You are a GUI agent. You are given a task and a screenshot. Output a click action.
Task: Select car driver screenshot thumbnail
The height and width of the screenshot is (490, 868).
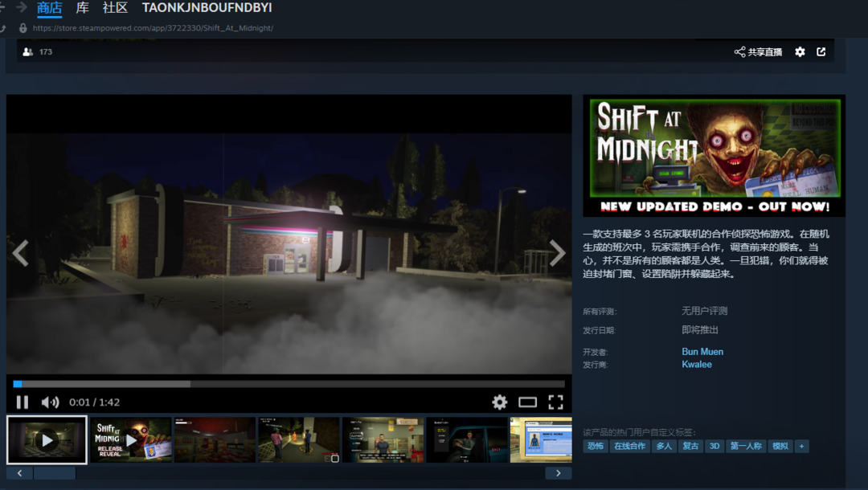coord(467,439)
